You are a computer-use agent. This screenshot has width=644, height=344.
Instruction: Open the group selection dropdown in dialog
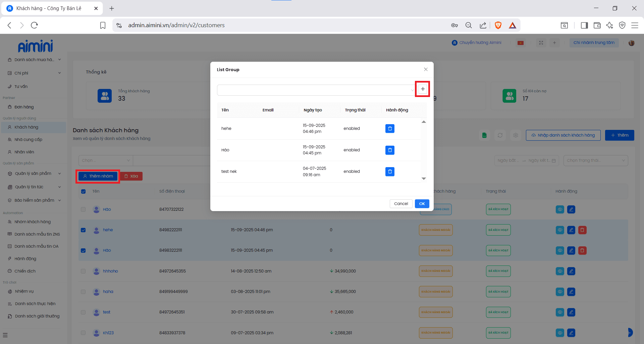(315, 90)
